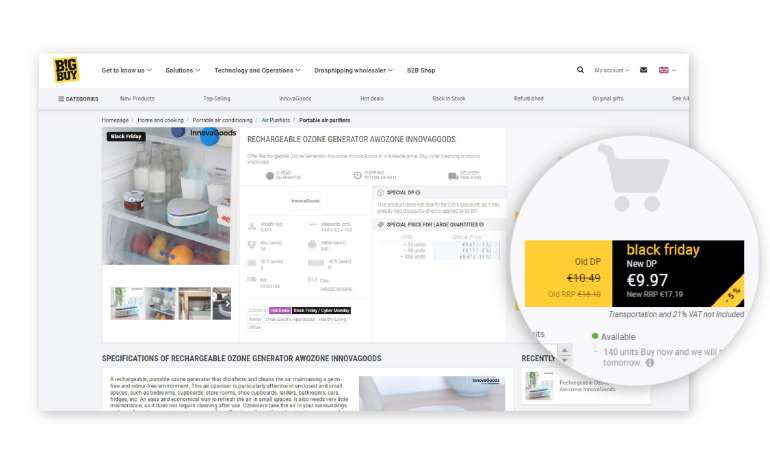Open the Categories hamburger menu

coord(78,99)
